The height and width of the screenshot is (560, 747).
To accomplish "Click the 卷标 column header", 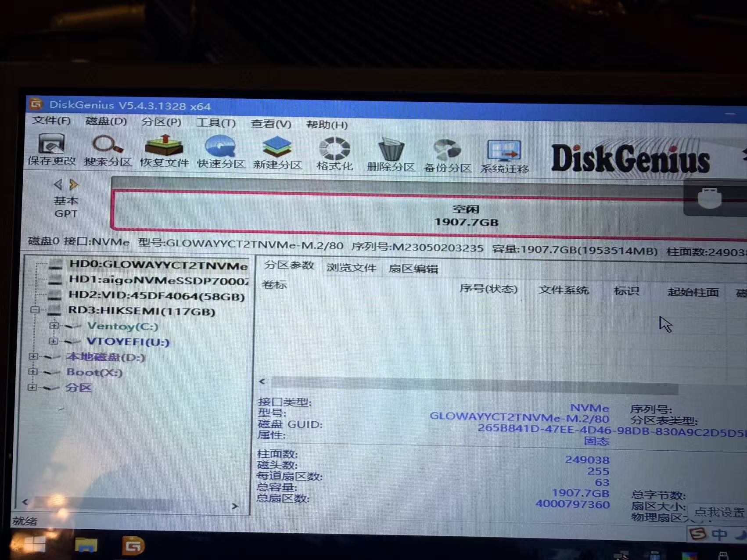I will (x=274, y=284).
